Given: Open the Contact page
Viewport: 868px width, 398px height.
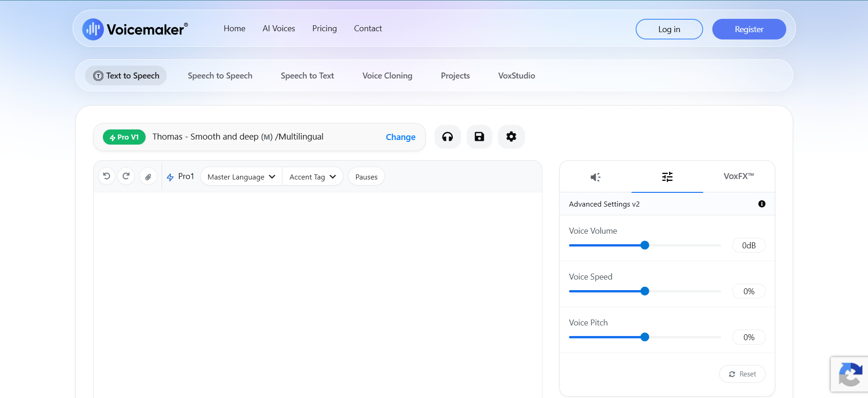Looking at the screenshot, I should [368, 28].
